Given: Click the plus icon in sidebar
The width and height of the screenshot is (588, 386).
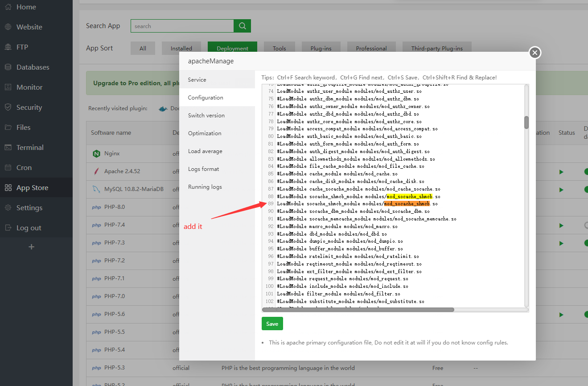Looking at the screenshot, I should (x=31, y=247).
